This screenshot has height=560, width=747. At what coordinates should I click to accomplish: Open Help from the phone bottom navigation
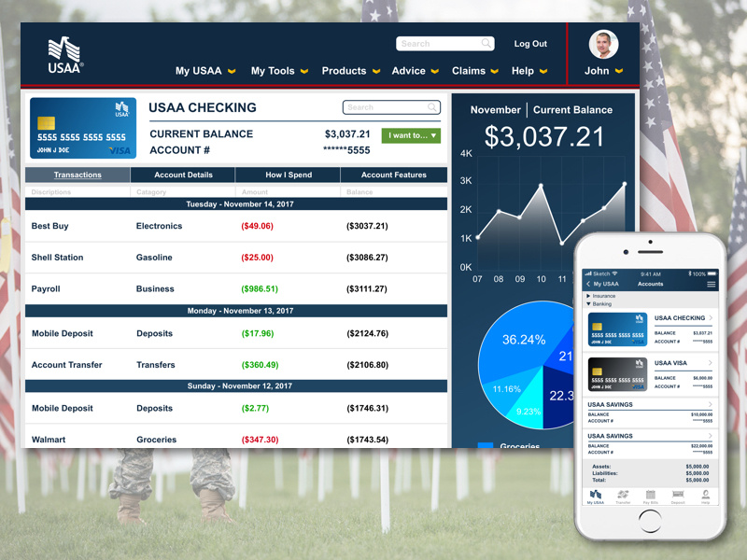click(706, 496)
